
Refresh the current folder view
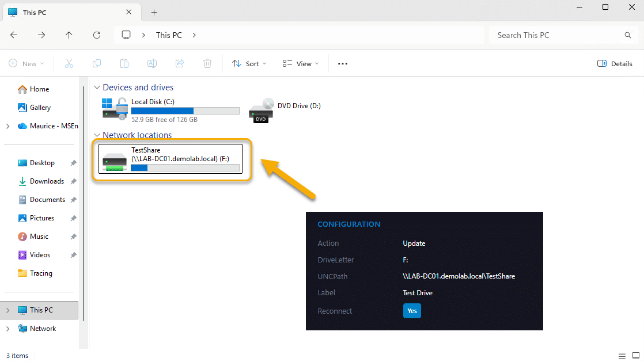coord(97,35)
